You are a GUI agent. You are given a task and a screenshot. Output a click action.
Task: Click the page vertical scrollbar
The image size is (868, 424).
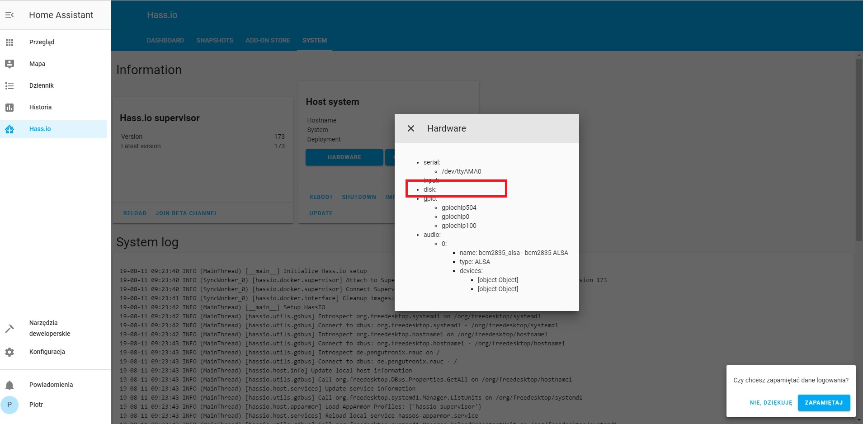click(859, 149)
